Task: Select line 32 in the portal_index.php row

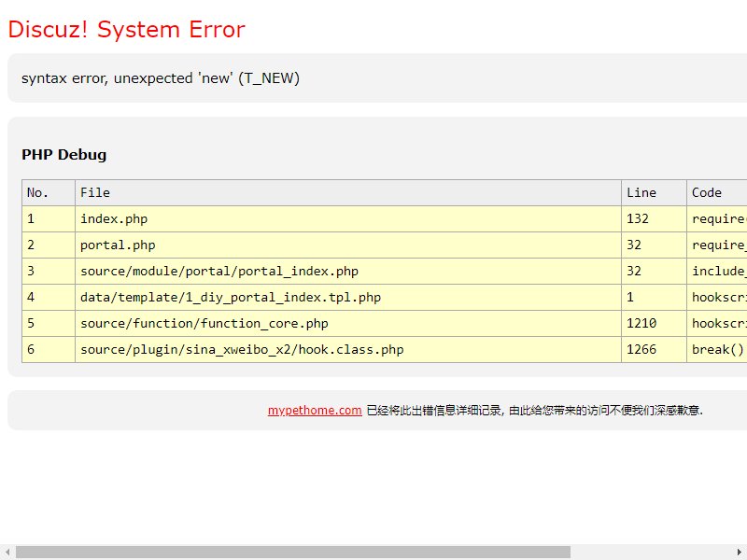Action: click(x=634, y=272)
